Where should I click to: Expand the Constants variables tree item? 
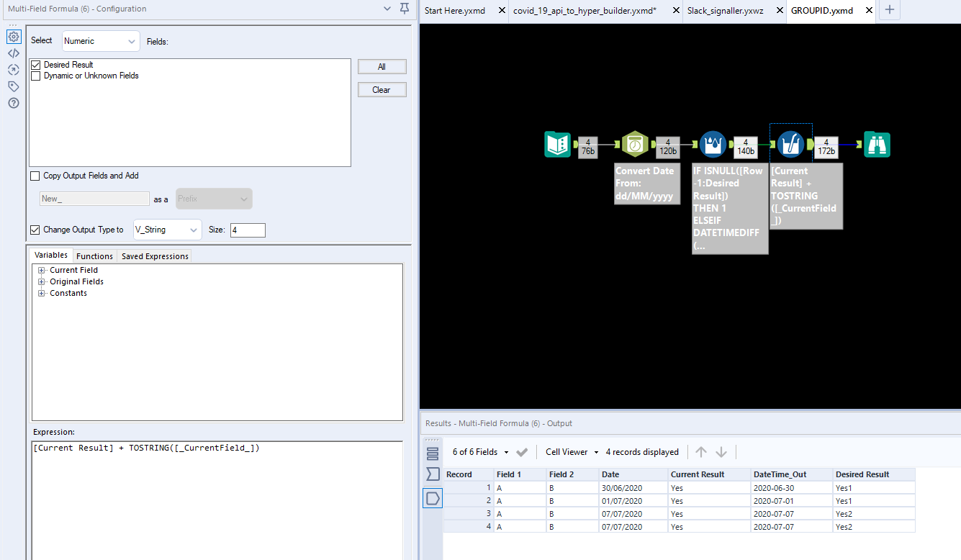pyautogui.click(x=41, y=293)
